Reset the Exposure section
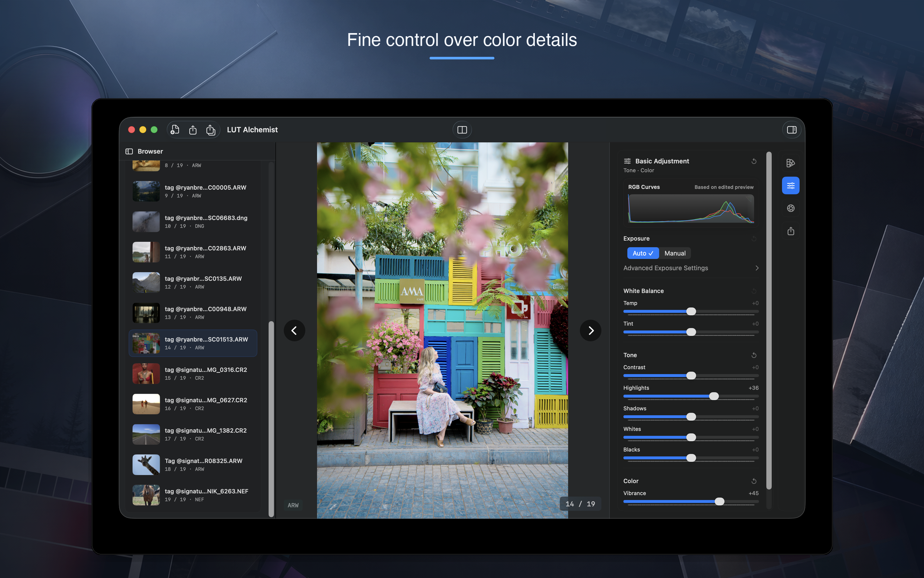This screenshot has height=578, width=924. pyautogui.click(x=754, y=239)
